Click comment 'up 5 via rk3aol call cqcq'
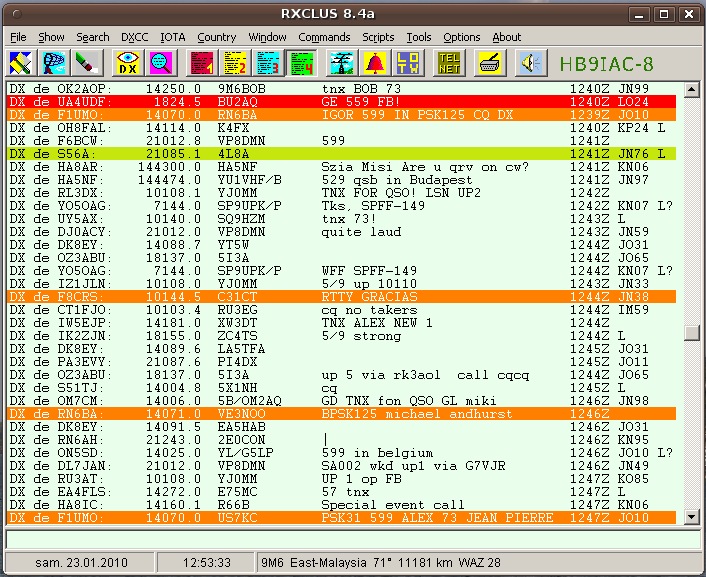Viewport: 706px width, 577px height. tap(425, 375)
